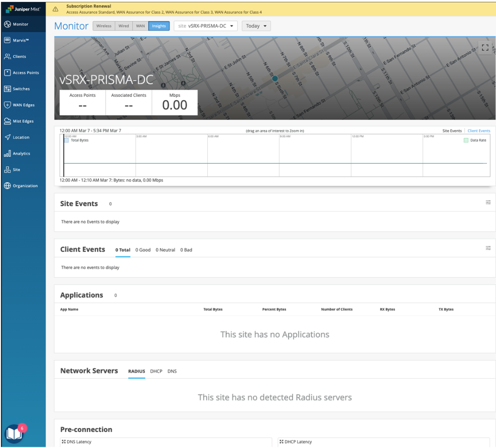The width and height of the screenshot is (496, 448).
Task: Switch the view to Wireless
Action: click(103, 26)
